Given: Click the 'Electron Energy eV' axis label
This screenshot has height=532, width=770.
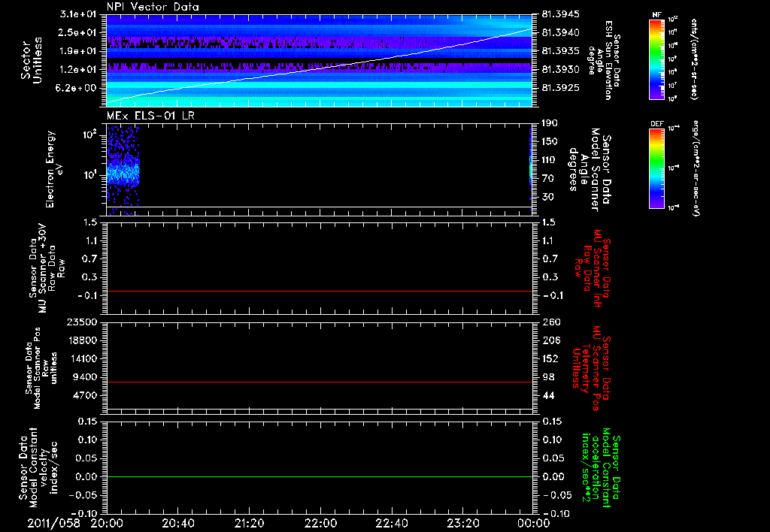Looking at the screenshot, I should pos(55,169).
